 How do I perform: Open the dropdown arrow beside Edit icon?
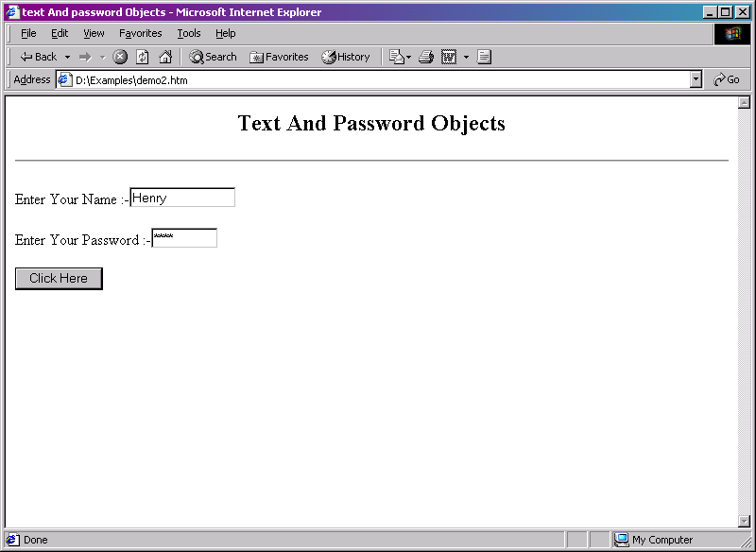[466, 57]
